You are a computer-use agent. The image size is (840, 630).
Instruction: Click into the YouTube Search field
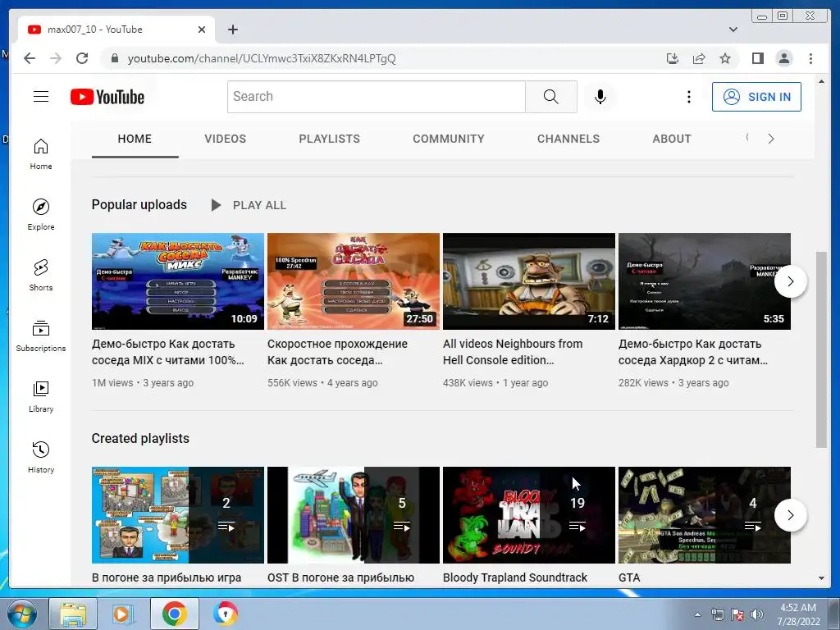(x=376, y=97)
